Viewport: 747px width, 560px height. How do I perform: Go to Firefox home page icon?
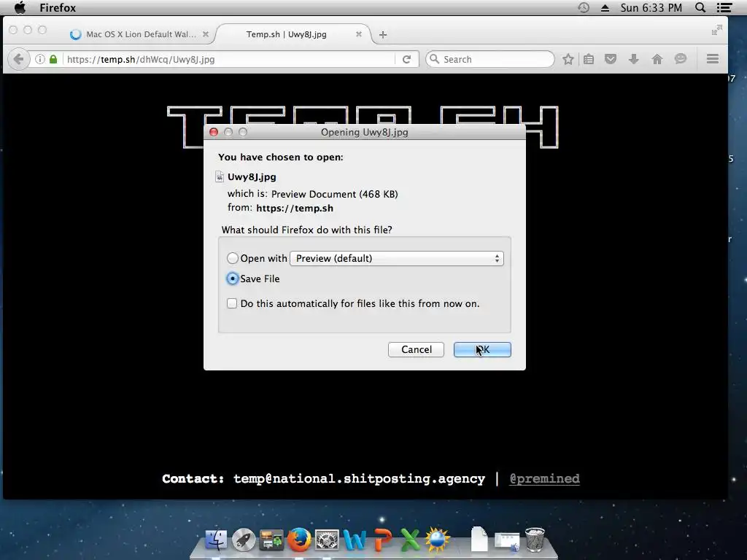657,59
